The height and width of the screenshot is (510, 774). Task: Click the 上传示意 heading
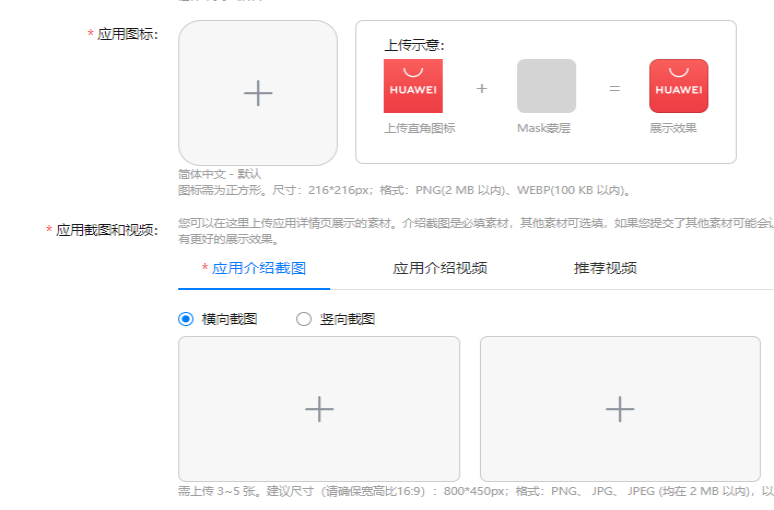(415, 45)
